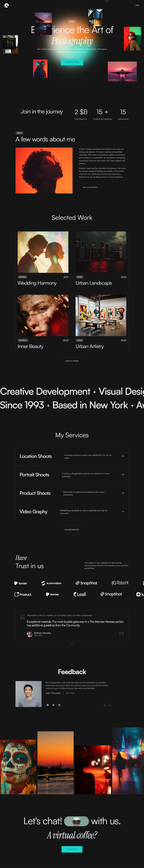144x868 pixels.
Task: Expand the Location Shoots service arrow
Action: click(x=123, y=456)
